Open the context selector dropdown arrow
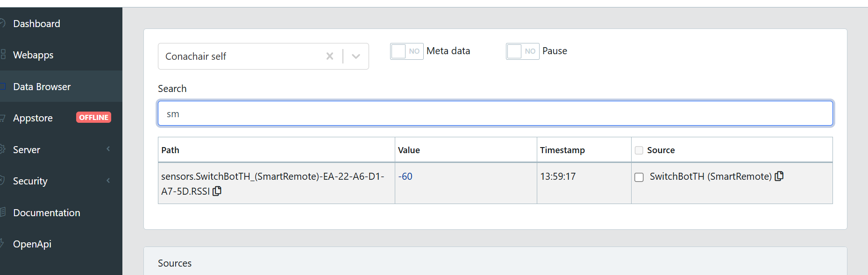This screenshot has width=868, height=275. click(356, 56)
